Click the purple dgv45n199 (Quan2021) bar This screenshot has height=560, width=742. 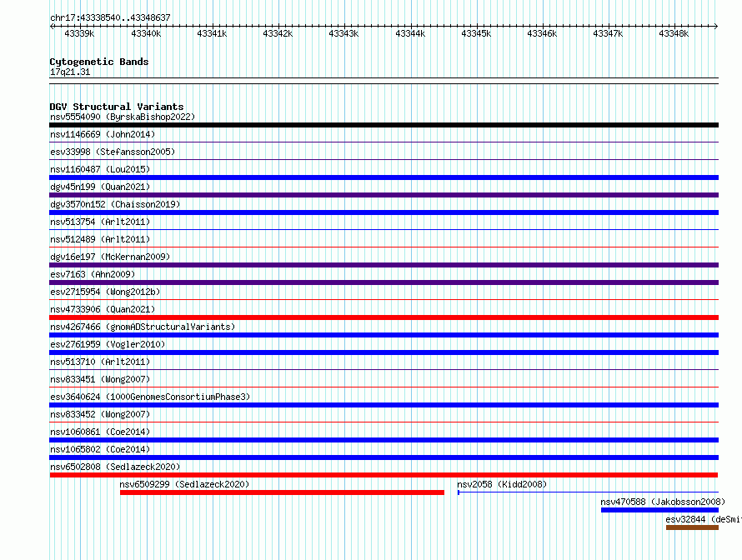click(x=384, y=195)
